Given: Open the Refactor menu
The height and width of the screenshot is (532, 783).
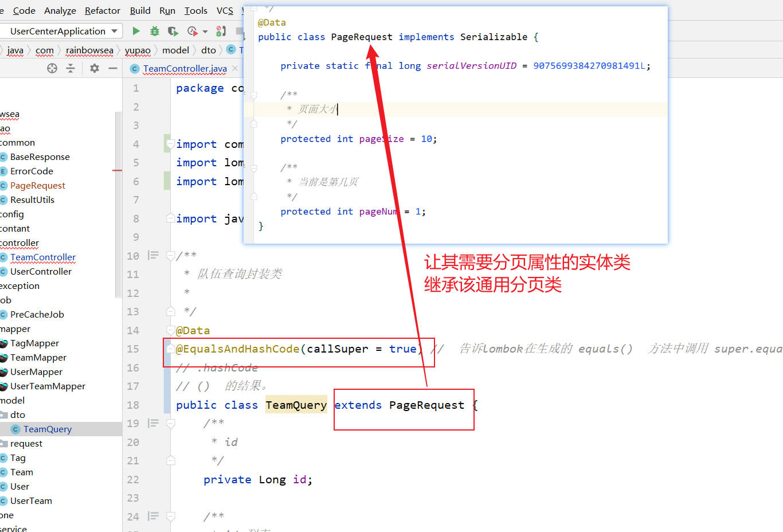Looking at the screenshot, I should coord(103,10).
